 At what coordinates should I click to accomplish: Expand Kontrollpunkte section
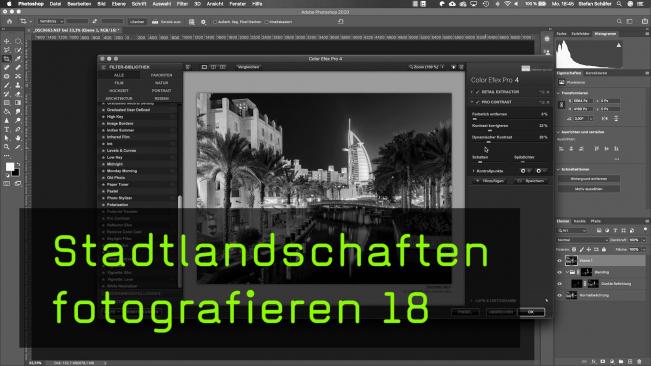(x=474, y=171)
